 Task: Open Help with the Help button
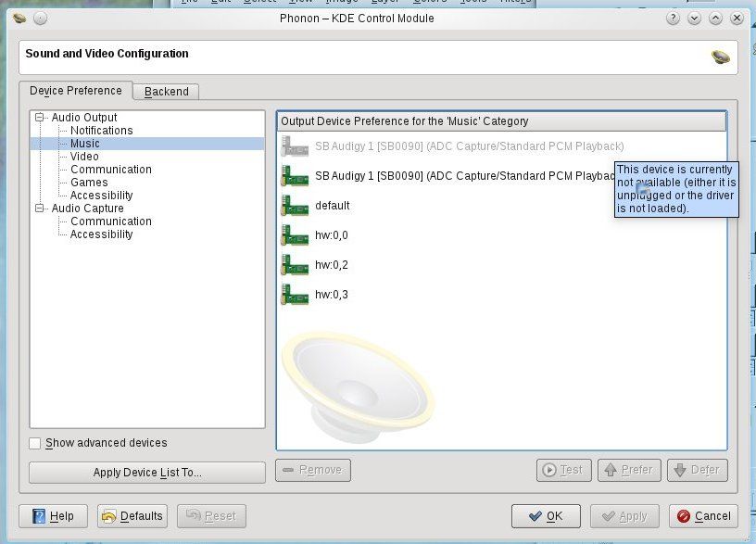pos(53,516)
